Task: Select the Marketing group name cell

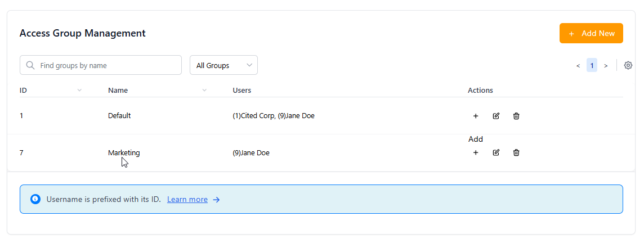Action: coord(124,152)
